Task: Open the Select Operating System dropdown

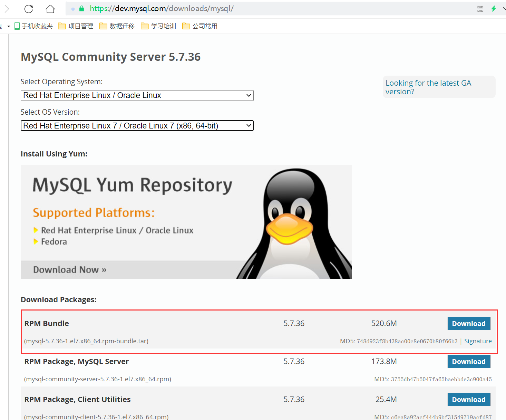Action: click(x=137, y=96)
